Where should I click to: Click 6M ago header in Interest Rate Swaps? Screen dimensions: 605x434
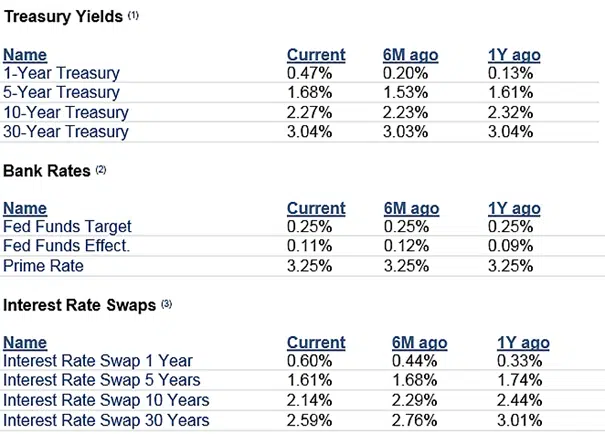coord(419,343)
